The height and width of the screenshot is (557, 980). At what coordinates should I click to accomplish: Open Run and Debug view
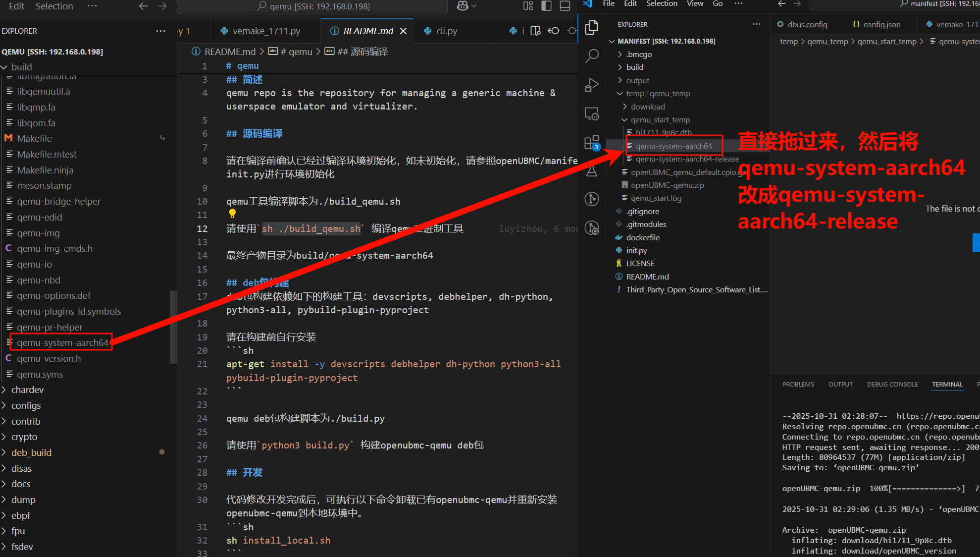coord(592,85)
